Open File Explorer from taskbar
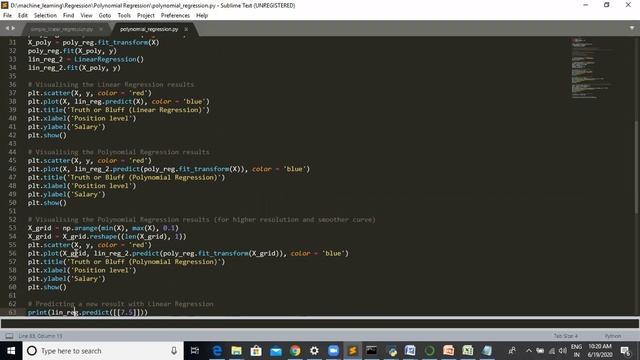Screen dimensions: 640x360 pyautogui.click(x=236, y=351)
